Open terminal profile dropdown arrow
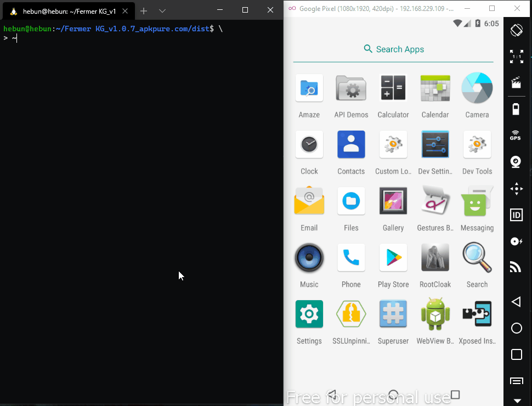Image resolution: width=532 pixels, height=406 pixels. pyautogui.click(x=162, y=10)
